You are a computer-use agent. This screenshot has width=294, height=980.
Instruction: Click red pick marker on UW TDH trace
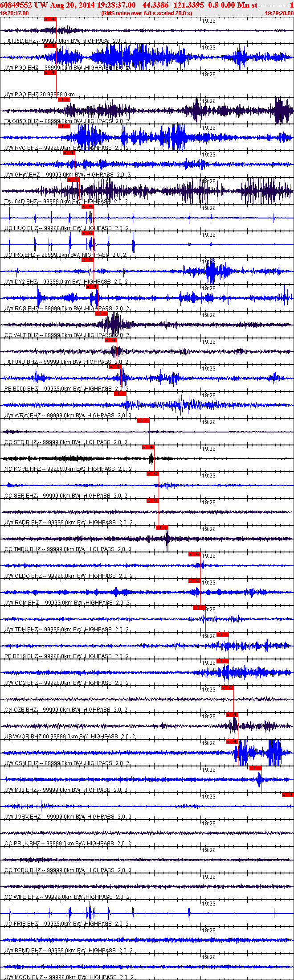200,608
